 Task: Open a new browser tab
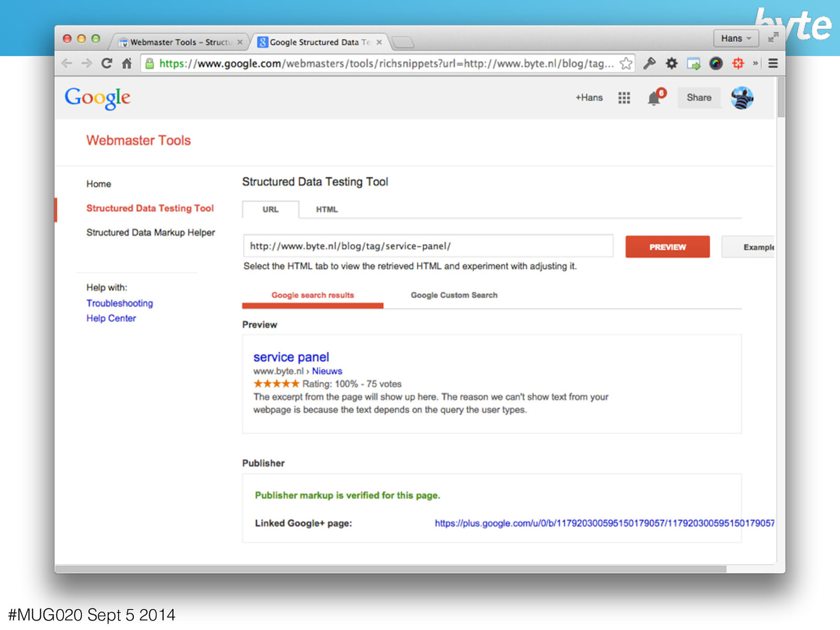pos(403,42)
